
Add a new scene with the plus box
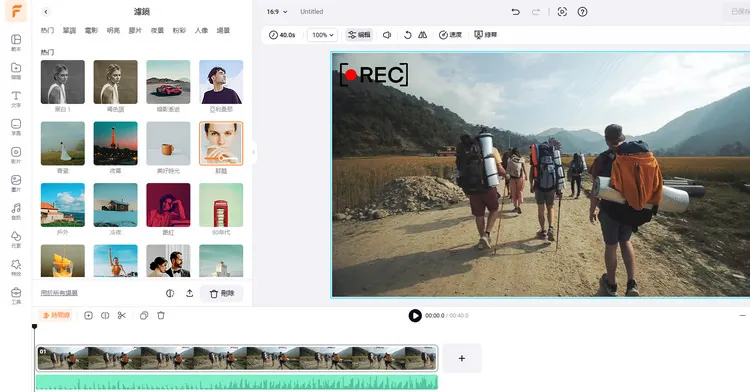tap(462, 358)
